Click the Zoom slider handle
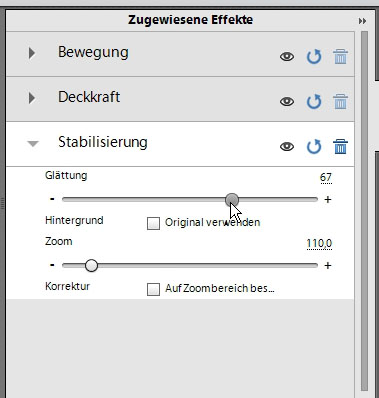This screenshot has height=398, width=379. click(91, 266)
